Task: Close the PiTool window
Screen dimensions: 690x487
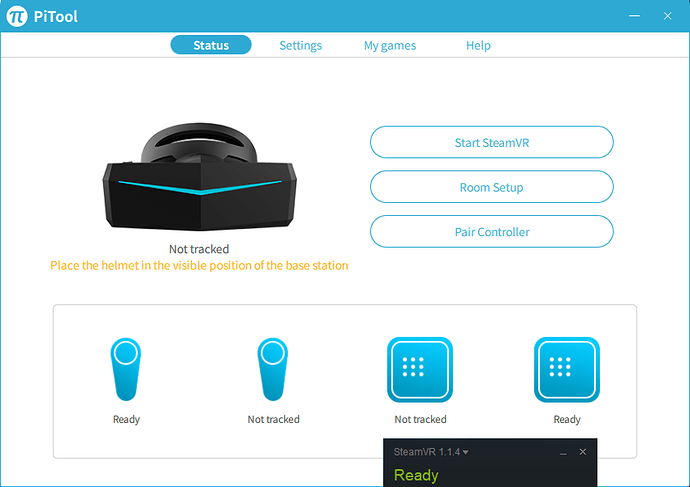Action: tap(668, 16)
